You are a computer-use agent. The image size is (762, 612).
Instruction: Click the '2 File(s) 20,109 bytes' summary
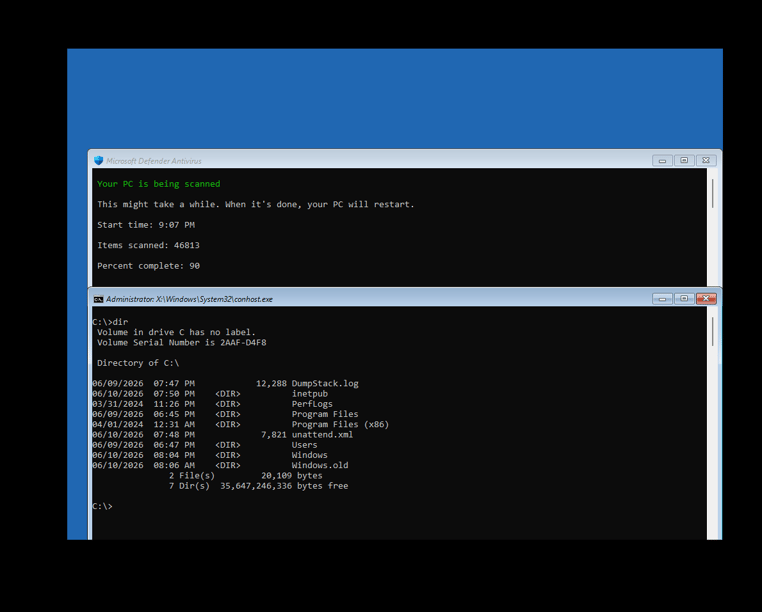[x=245, y=475]
